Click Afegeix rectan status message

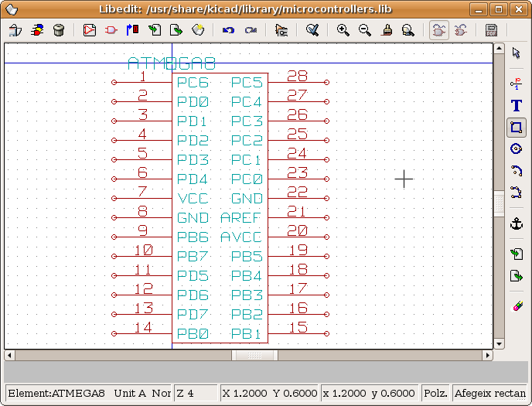489,394
